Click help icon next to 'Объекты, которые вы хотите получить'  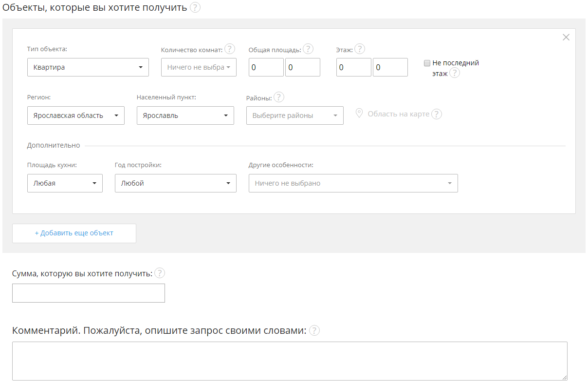(195, 8)
